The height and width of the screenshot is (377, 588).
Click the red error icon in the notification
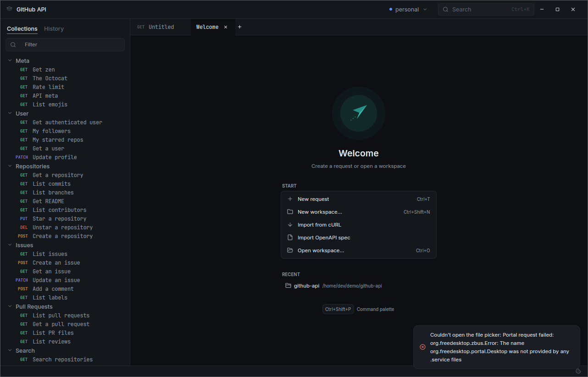(422, 347)
